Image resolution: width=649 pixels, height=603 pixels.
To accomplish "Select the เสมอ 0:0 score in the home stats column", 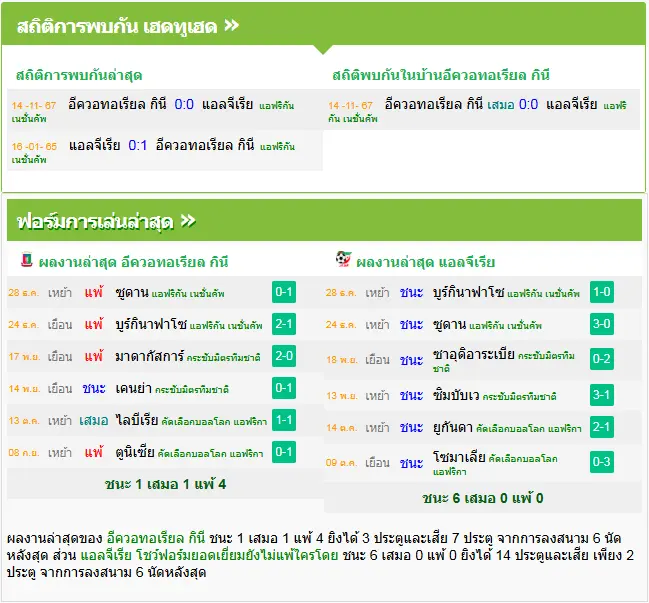I will (x=512, y=104).
